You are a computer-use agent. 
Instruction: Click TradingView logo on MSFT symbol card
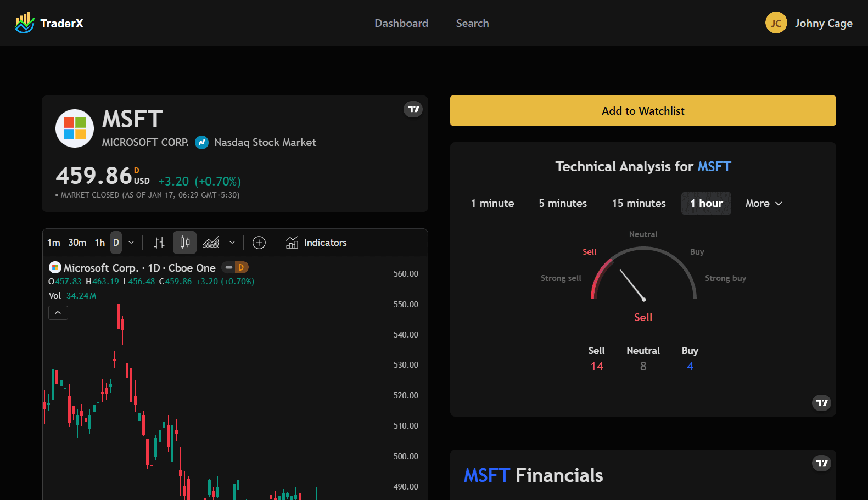point(413,109)
